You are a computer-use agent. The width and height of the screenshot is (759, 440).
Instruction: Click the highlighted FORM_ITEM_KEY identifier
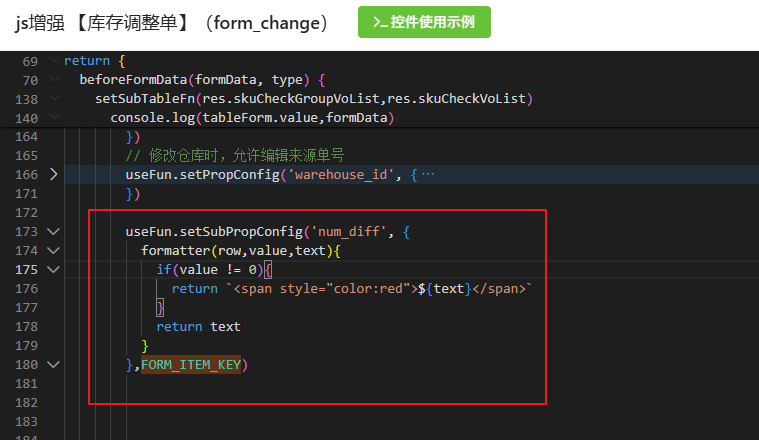[191, 365]
